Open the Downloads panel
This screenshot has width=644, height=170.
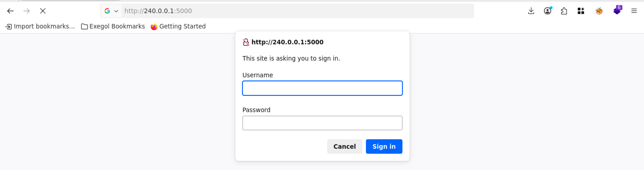click(x=531, y=11)
